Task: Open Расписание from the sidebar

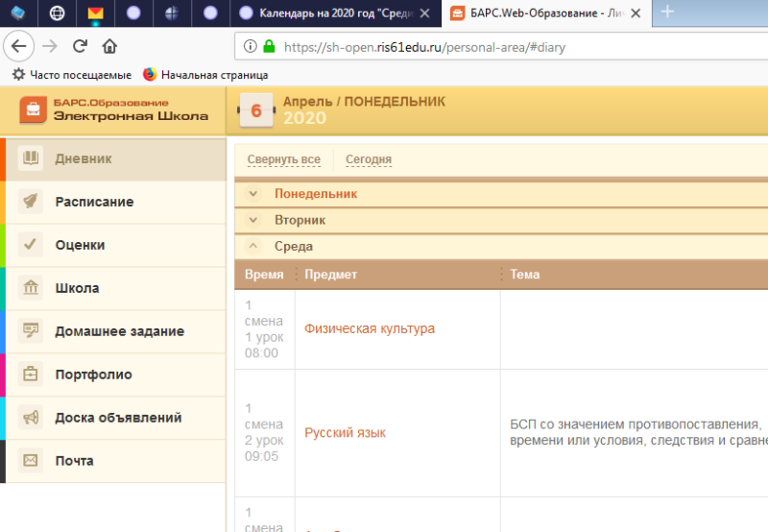Action: (x=93, y=203)
